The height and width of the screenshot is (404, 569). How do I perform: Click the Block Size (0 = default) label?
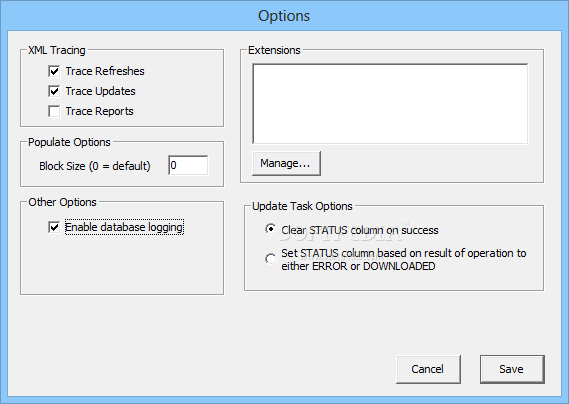pos(95,166)
